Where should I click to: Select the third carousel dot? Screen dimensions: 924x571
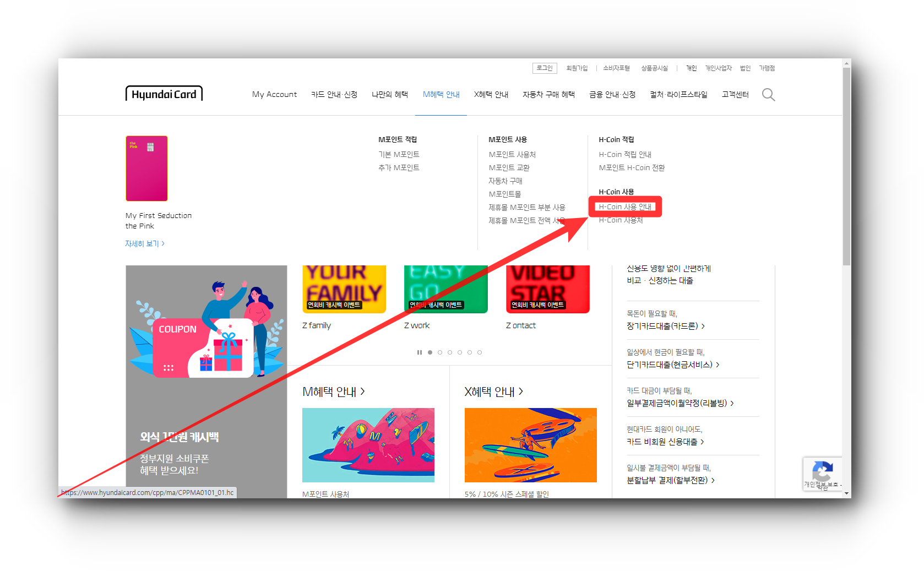[x=450, y=352]
